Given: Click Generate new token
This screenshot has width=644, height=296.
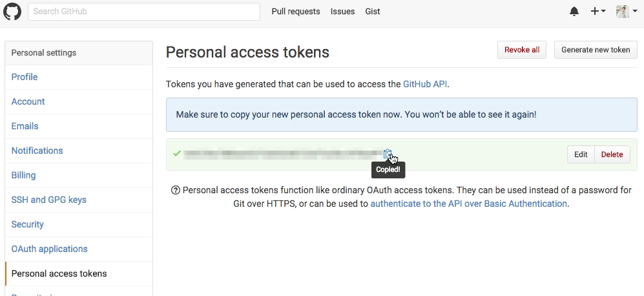Looking at the screenshot, I should pyautogui.click(x=596, y=50).
